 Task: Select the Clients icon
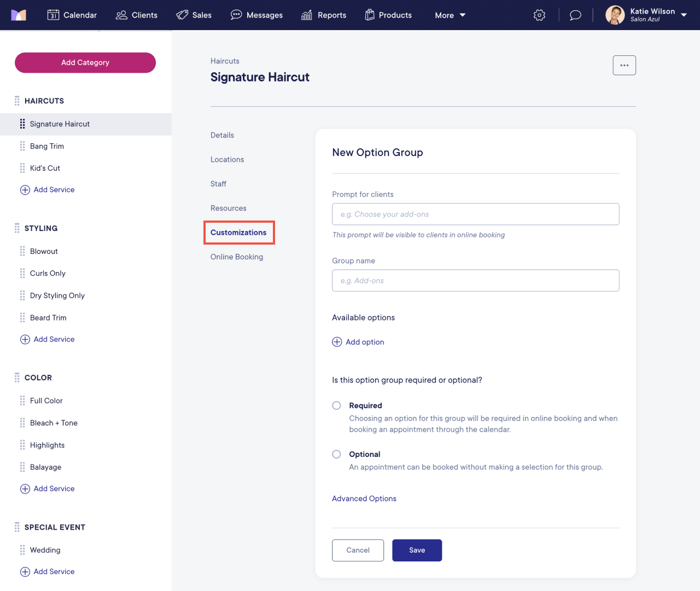(x=120, y=15)
